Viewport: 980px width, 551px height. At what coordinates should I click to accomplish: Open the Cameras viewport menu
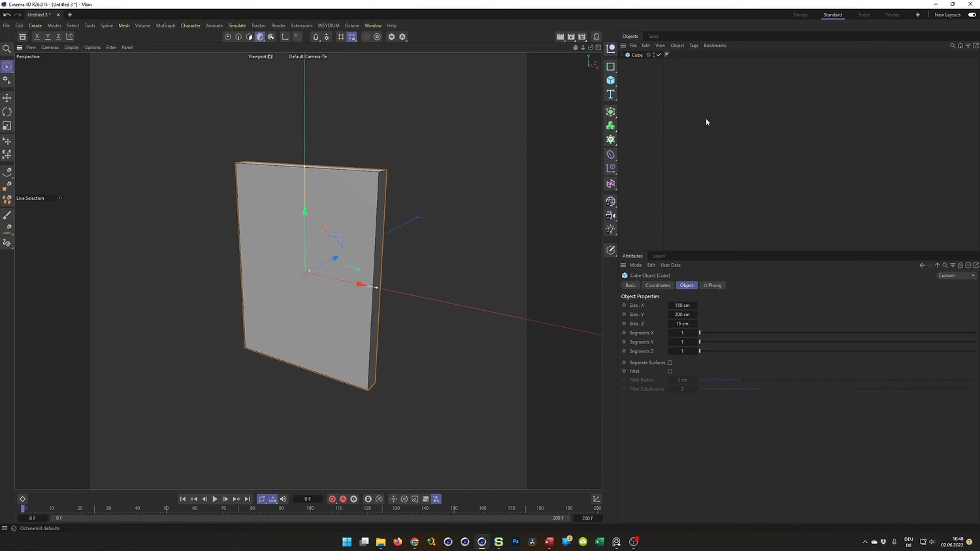[50, 48]
